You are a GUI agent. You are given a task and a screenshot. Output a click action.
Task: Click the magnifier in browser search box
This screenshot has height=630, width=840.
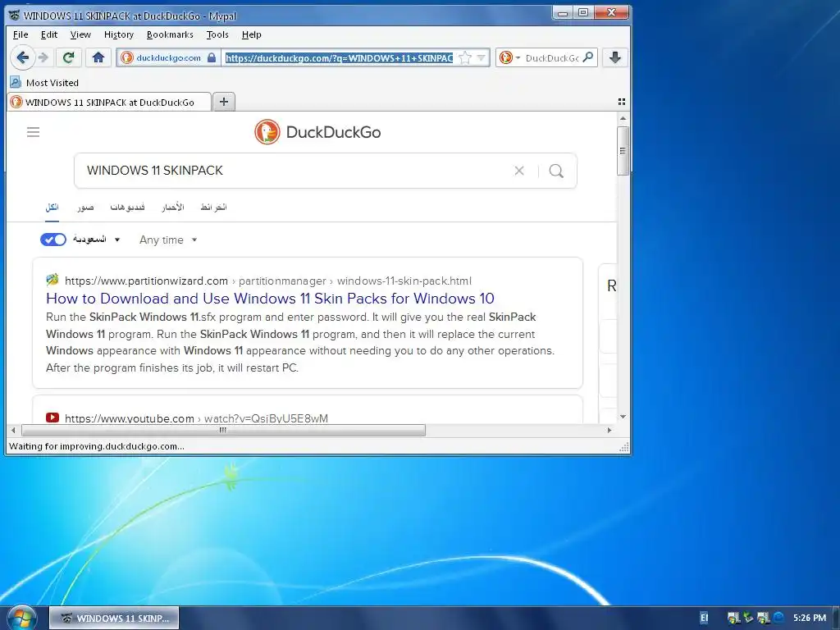point(587,57)
